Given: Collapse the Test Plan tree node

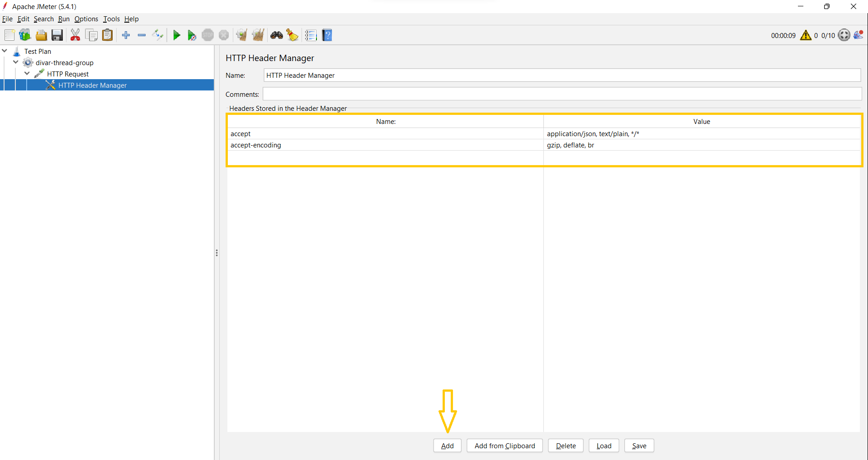Looking at the screenshot, I should [x=5, y=51].
